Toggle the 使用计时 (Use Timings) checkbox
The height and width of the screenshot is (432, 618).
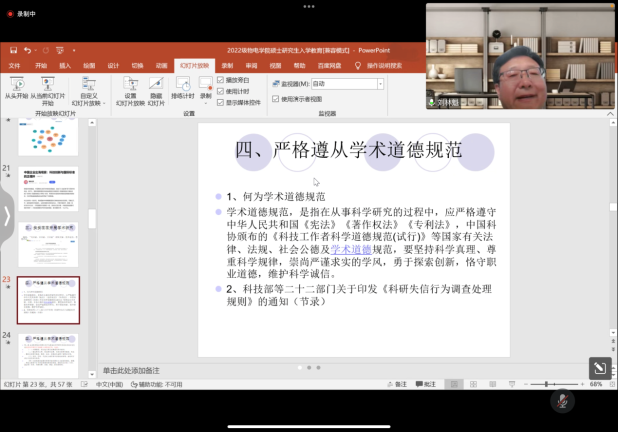click(x=220, y=90)
